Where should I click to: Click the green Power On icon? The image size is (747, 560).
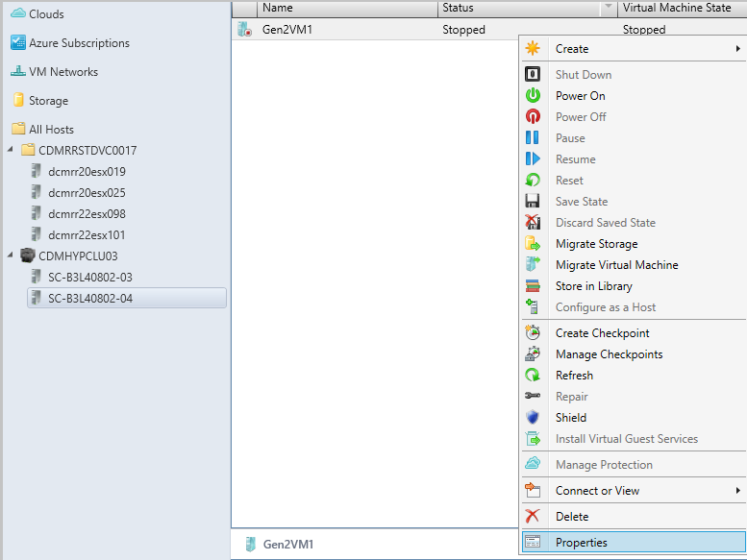pyautogui.click(x=533, y=96)
